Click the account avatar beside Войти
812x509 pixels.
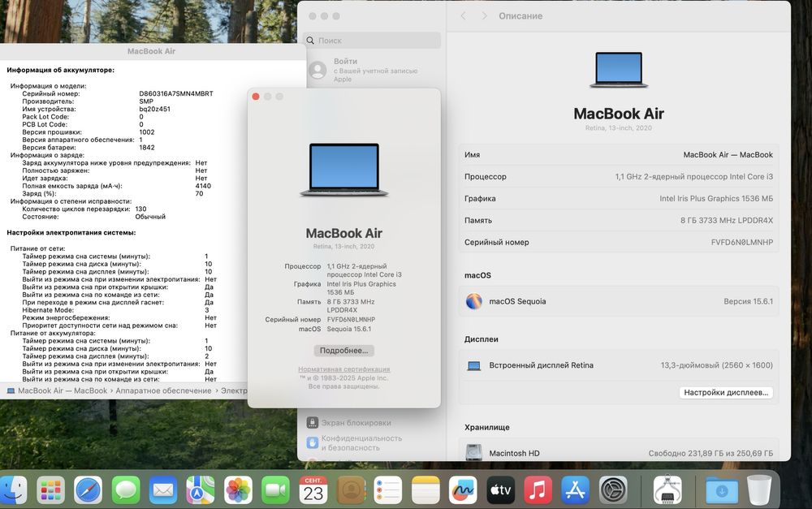(x=317, y=70)
